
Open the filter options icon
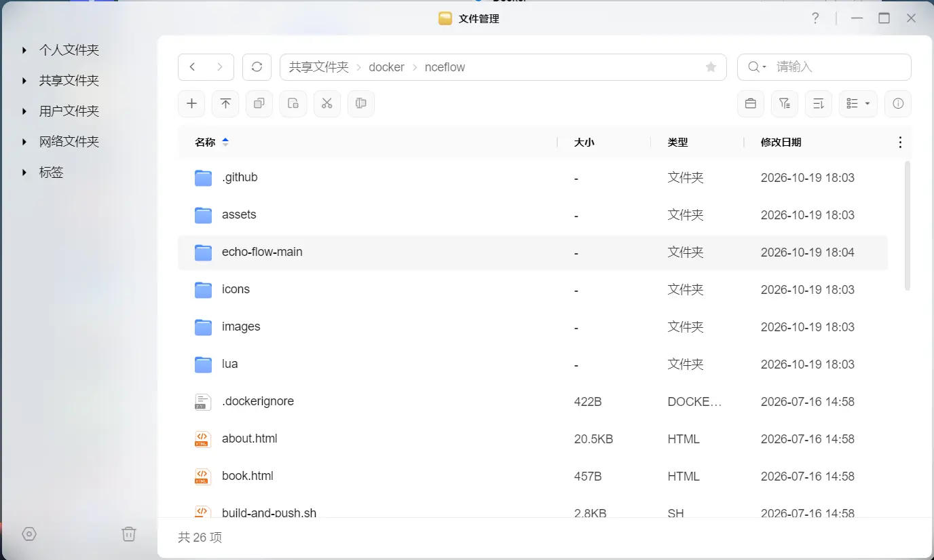tap(785, 104)
